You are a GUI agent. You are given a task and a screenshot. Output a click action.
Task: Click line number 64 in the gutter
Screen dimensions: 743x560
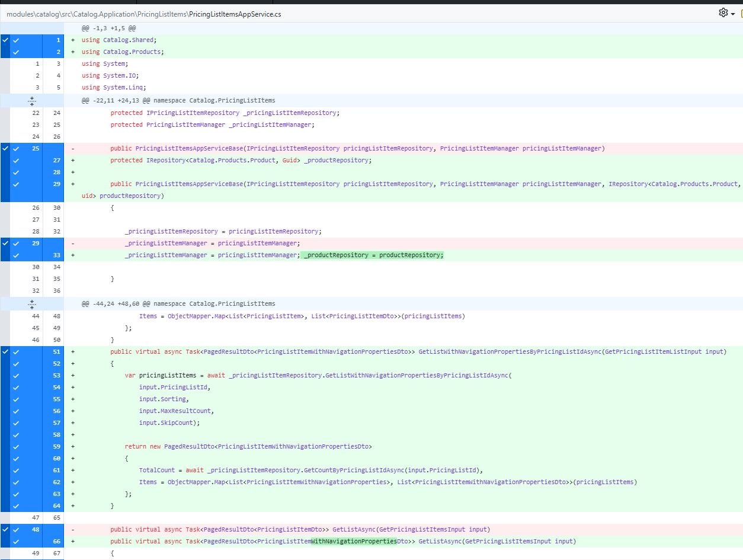56,505
